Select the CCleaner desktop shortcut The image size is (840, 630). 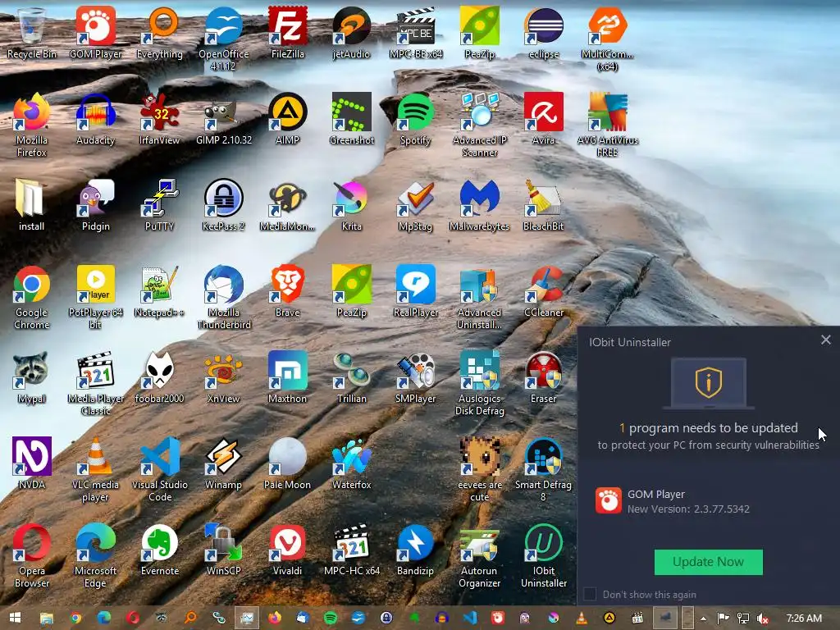click(543, 291)
